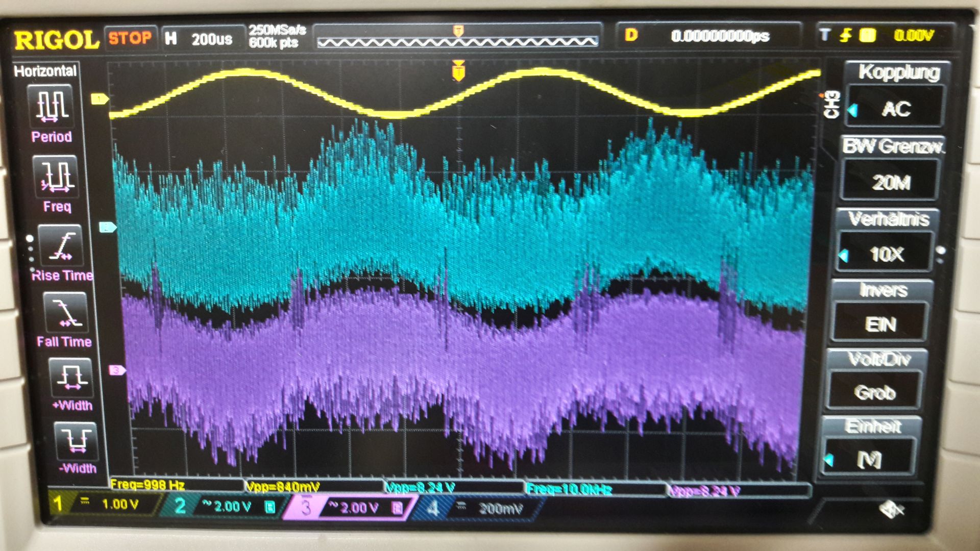The width and height of the screenshot is (980, 551).
Task: Click the channel 3 bandwidth limit B icon
Action: click(397, 508)
